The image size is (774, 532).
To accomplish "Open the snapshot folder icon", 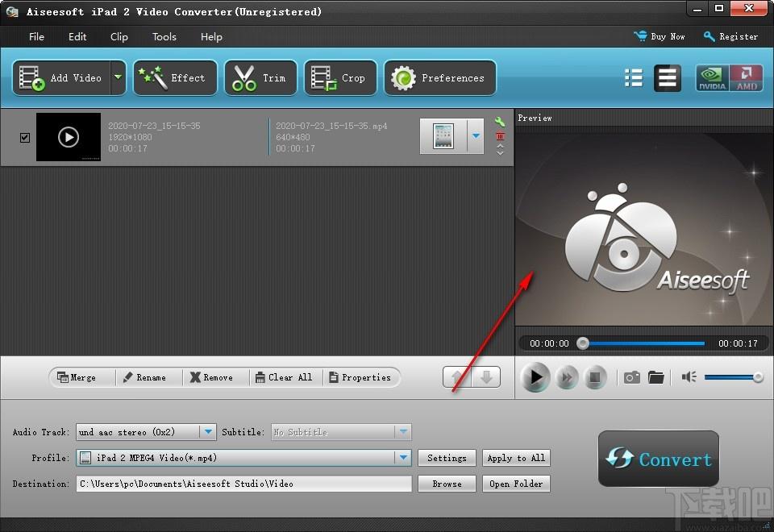I will 656,377.
